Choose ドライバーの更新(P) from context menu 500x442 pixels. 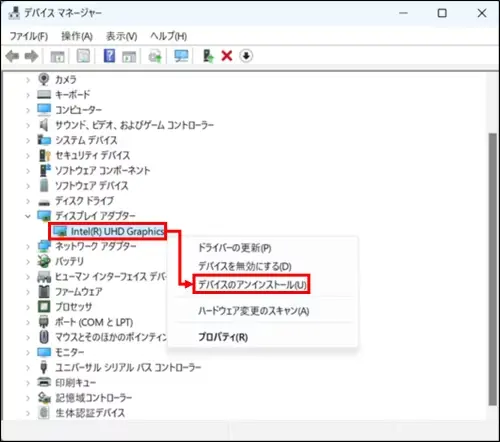pyautogui.click(x=235, y=248)
